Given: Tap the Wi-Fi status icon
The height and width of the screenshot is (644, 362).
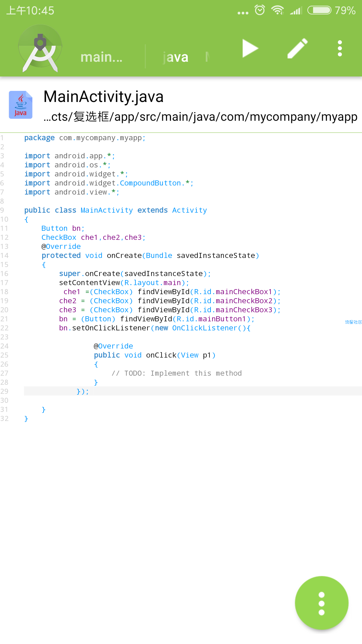Looking at the screenshot, I should click(x=277, y=10).
